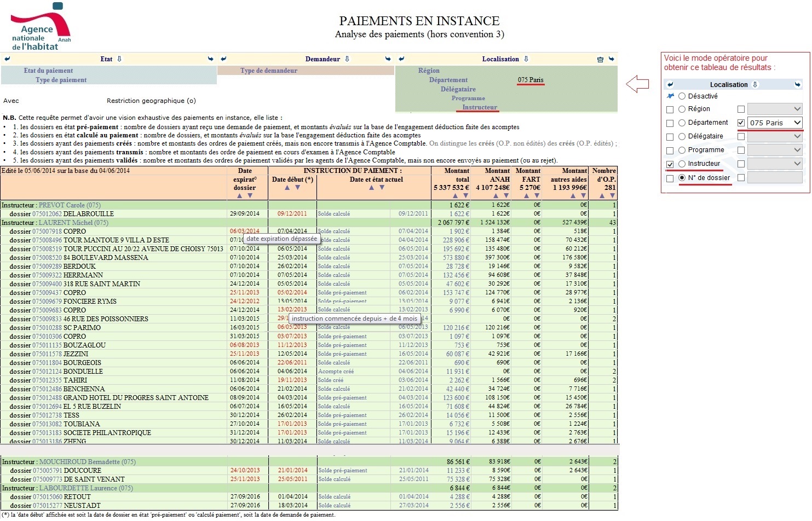This screenshot has height=521, width=812.
Task: Open instructor PREVOT Carole (075) link
Action: (x=70, y=205)
